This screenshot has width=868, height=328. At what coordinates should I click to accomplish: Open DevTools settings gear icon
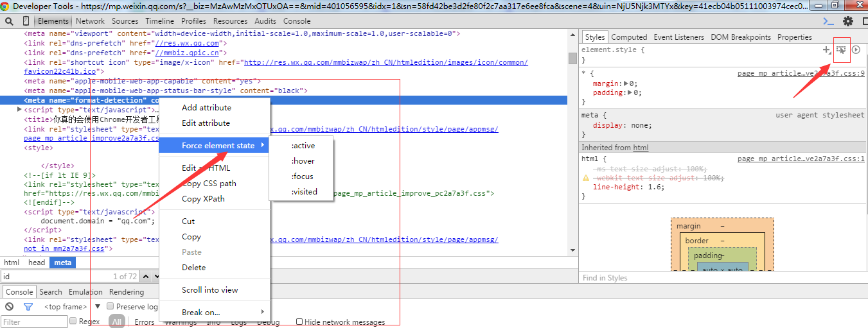pos(848,21)
